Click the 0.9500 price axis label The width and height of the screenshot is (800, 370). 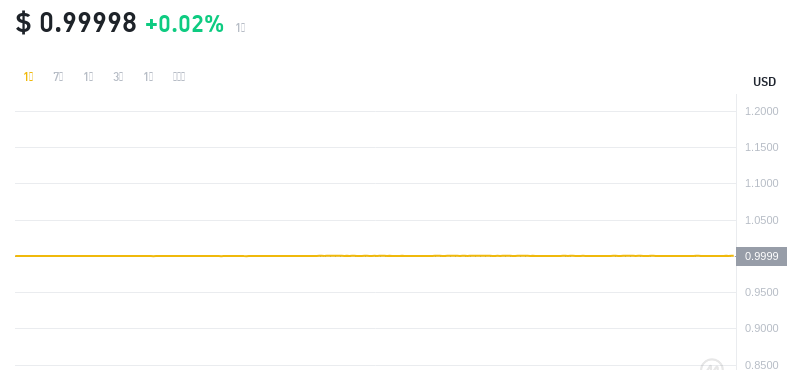(x=762, y=292)
